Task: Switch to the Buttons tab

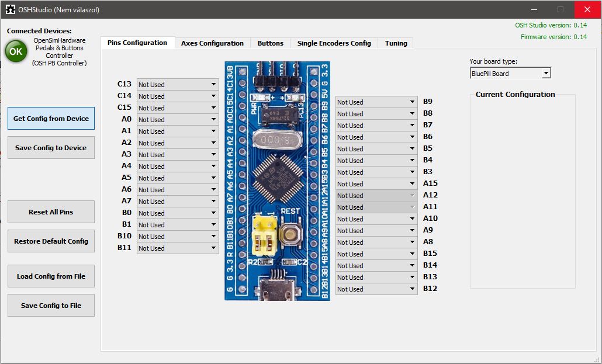Action: (x=270, y=43)
